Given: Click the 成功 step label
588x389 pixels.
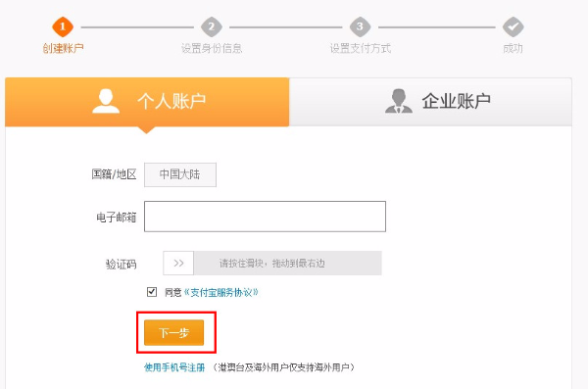Looking at the screenshot, I should point(513,48).
